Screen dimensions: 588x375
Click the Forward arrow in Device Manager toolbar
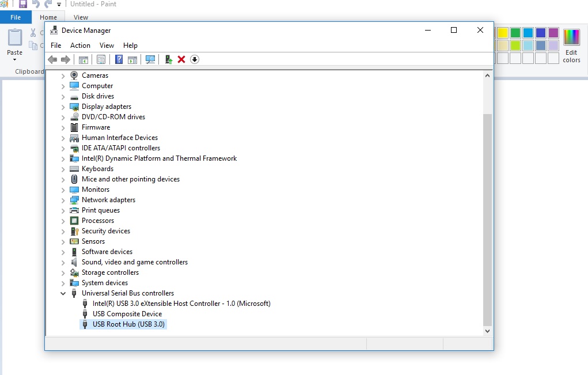click(66, 59)
